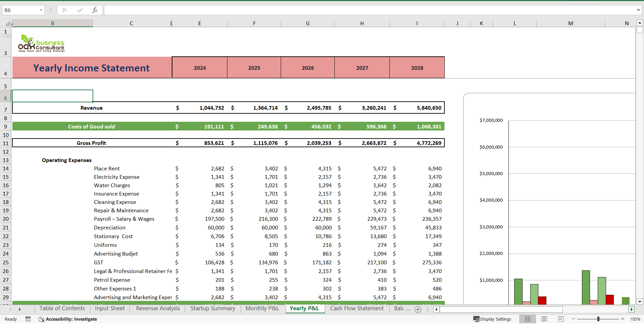Select column B header
The image size is (644, 324).
[x=53, y=23]
